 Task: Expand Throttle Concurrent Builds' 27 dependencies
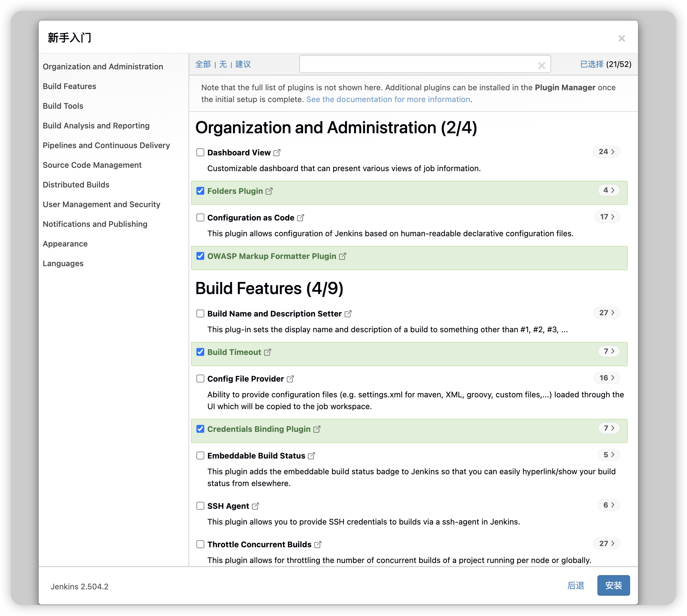(606, 544)
